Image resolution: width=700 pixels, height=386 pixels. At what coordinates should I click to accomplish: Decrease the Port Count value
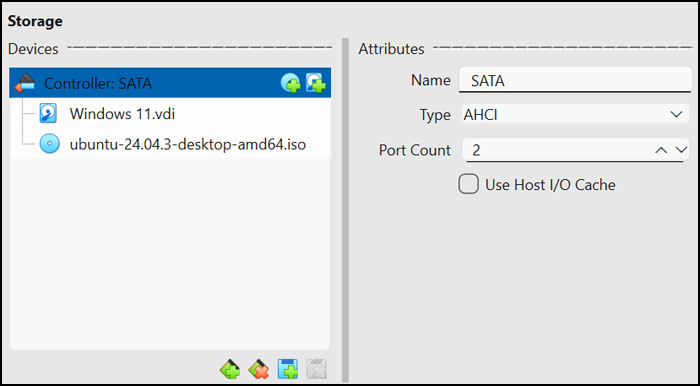tap(681, 150)
